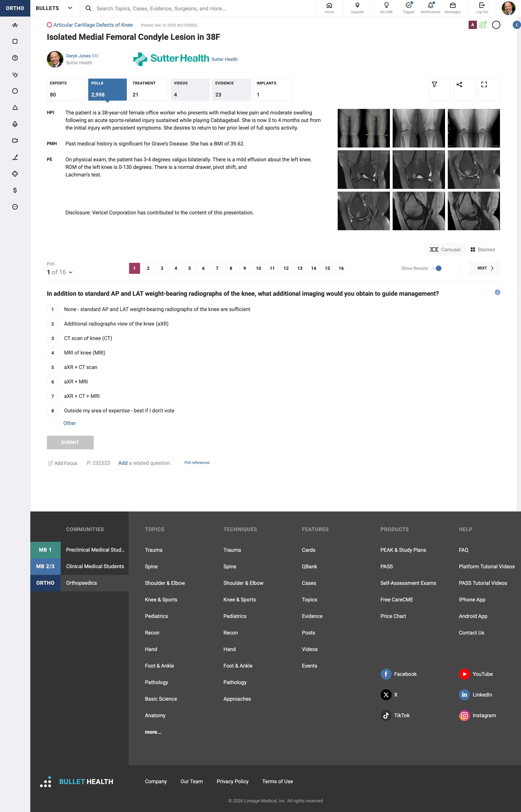The height and width of the screenshot is (812, 521).
Task: Click the NEXT poll button
Action: click(484, 268)
